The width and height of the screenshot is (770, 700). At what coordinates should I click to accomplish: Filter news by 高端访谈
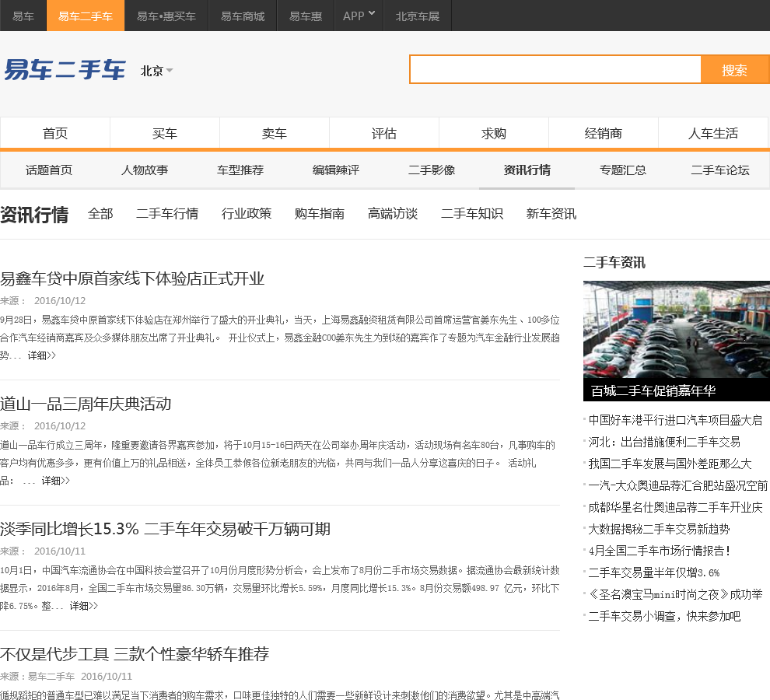[x=392, y=214]
